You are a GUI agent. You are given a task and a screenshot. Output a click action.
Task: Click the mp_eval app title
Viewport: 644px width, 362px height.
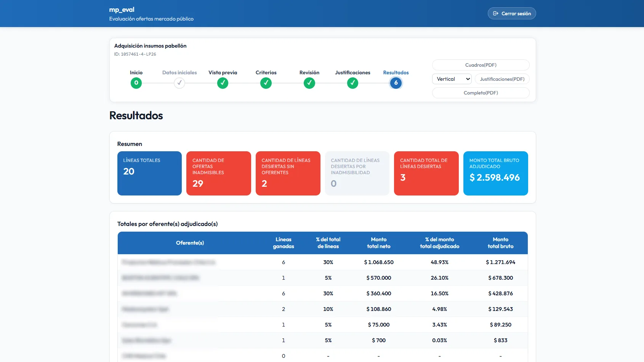[x=122, y=10]
